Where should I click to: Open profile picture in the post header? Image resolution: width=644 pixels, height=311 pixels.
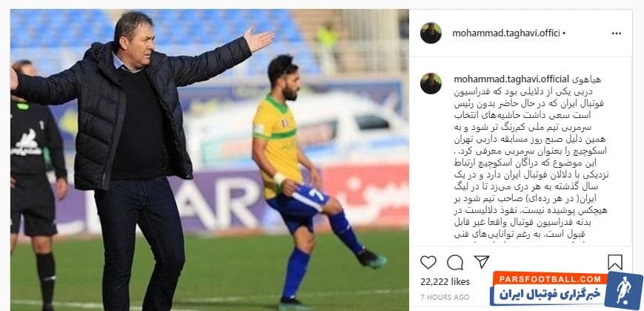(431, 33)
